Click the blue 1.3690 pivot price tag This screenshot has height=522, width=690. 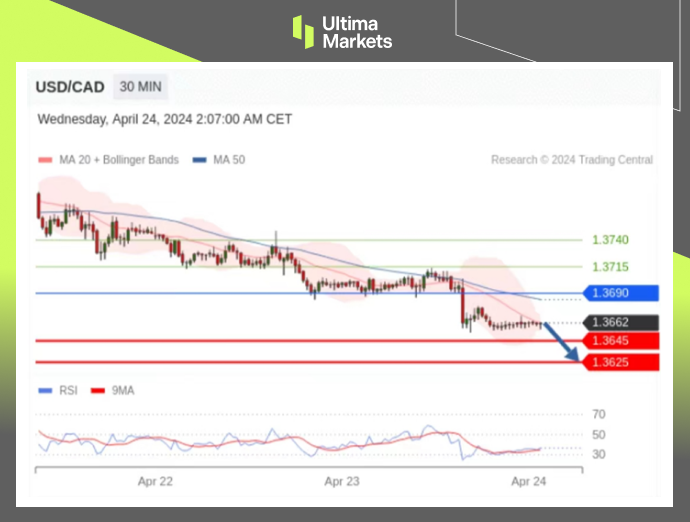pyautogui.click(x=621, y=293)
